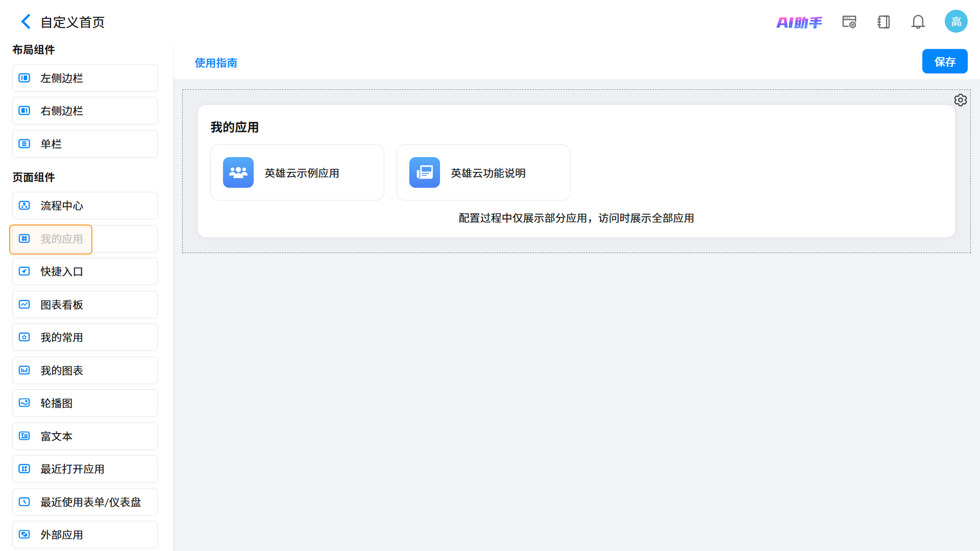Click the 单栏 layout icon
980x551 pixels.
point(24,144)
